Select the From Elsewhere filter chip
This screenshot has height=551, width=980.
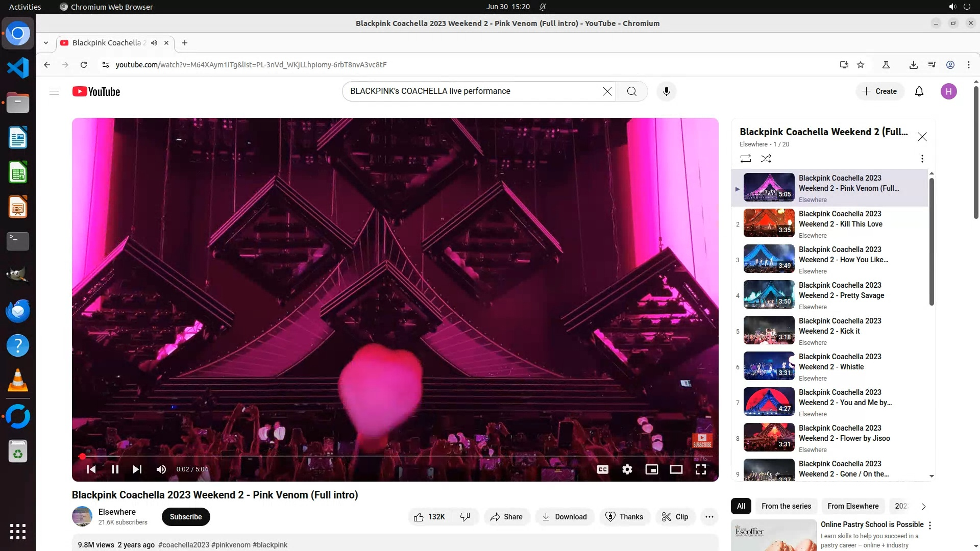pyautogui.click(x=852, y=506)
